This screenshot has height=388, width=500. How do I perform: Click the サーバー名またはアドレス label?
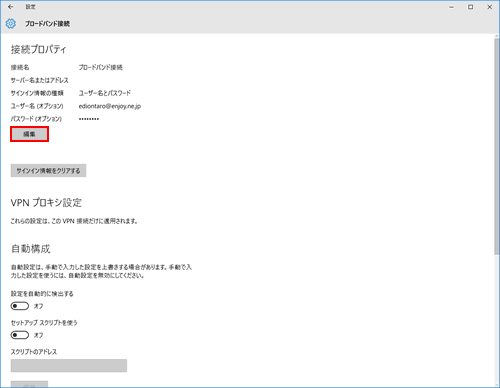pyautogui.click(x=39, y=80)
